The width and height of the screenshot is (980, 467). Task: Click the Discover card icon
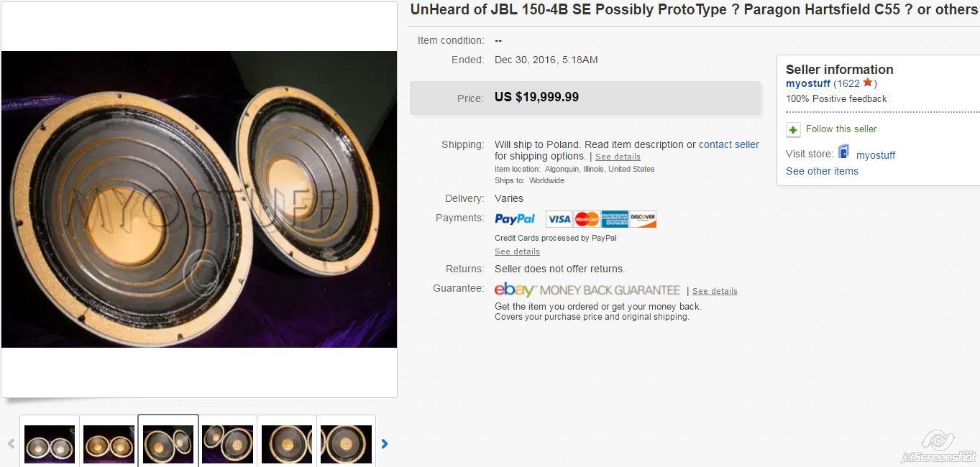click(x=643, y=219)
